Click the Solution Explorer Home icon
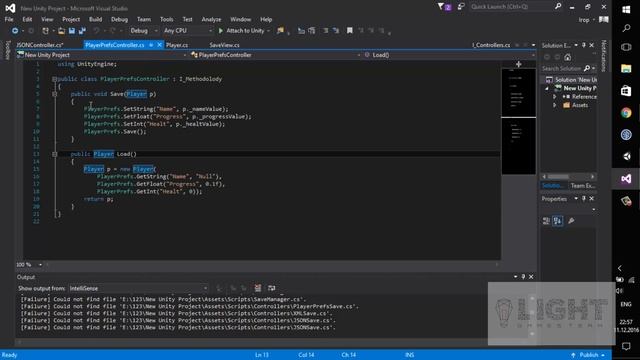 (x=567, y=57)
